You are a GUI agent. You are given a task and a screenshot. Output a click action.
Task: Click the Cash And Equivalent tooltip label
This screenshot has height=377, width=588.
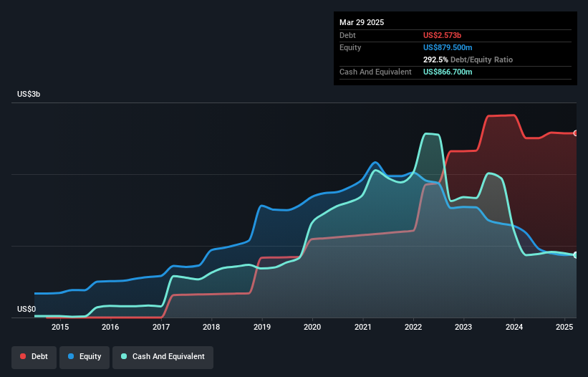(375, 72)
